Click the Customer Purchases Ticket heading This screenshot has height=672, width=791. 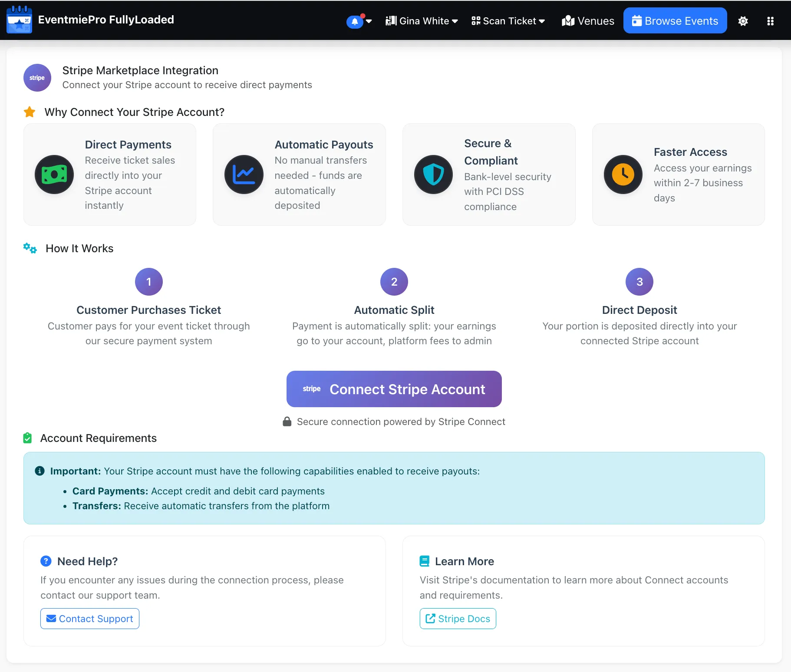tap(149, 310)
